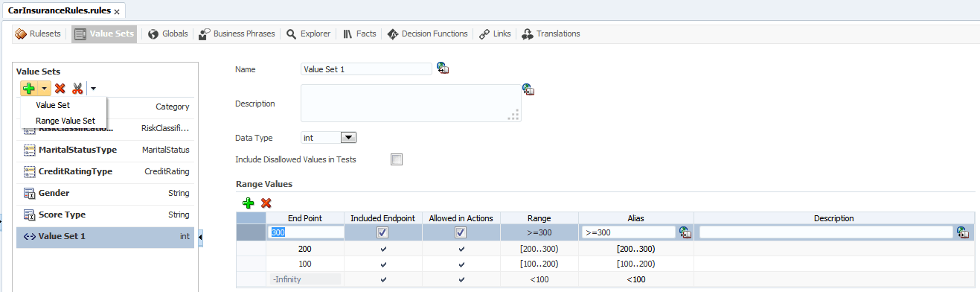The width and height of the screenshot is (980, 292).
Task: Click the translation icon beside Description
Action: pos(528,89)
